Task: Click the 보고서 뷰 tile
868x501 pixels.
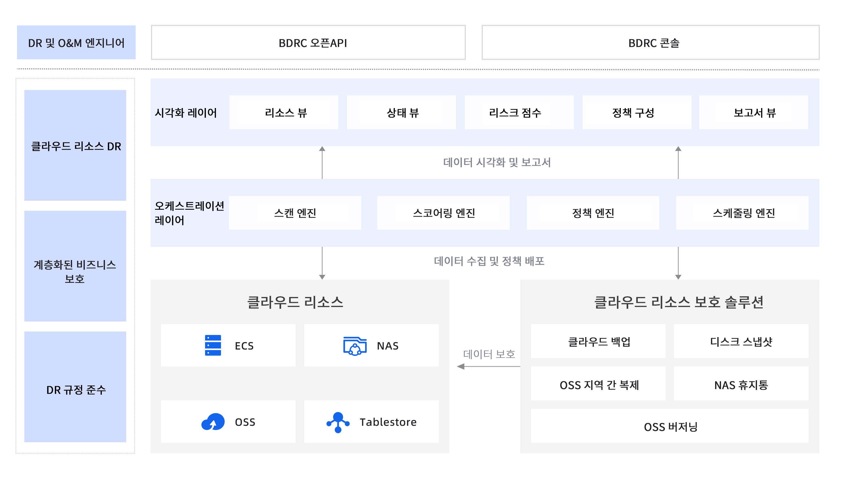Action: coord(753,113)
